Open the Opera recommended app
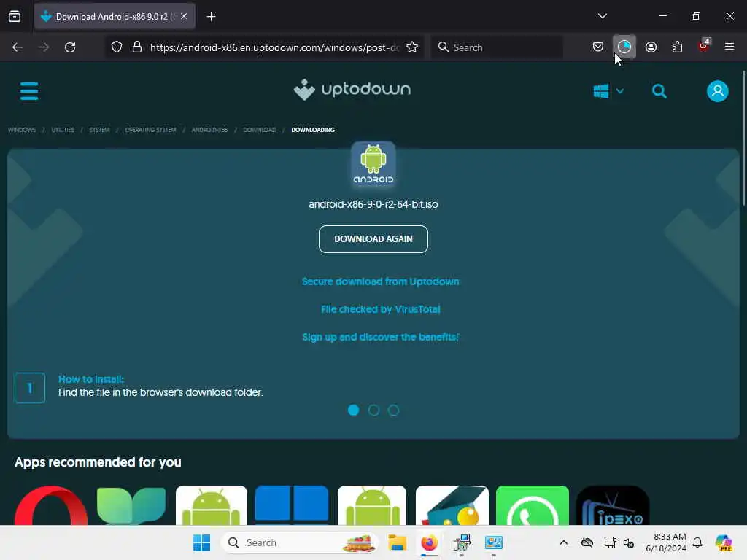Image resolution: width=747 pixels, height=560 pixels. point(51,505)
